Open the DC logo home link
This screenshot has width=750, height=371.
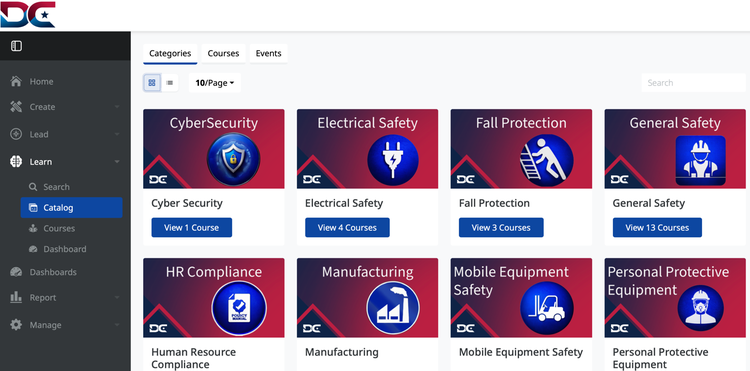[x=28, y=14]
